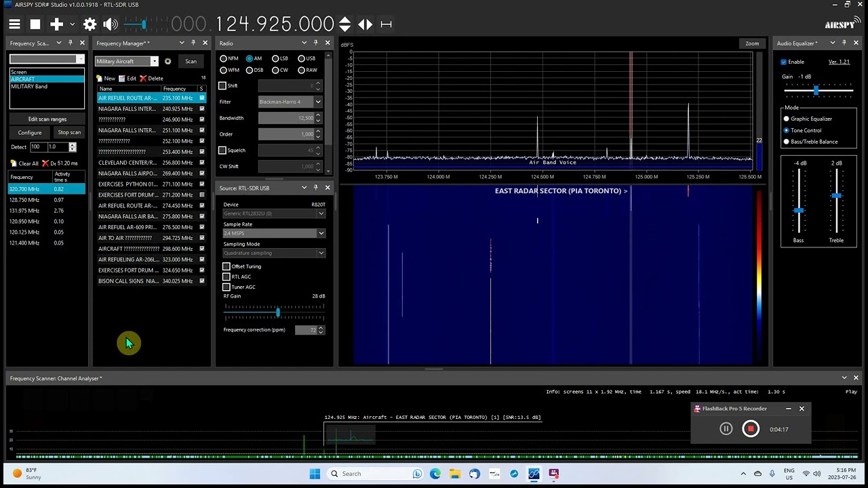
Task: Select AIRCRAFT scan range
Action: [x=47, y=79]
